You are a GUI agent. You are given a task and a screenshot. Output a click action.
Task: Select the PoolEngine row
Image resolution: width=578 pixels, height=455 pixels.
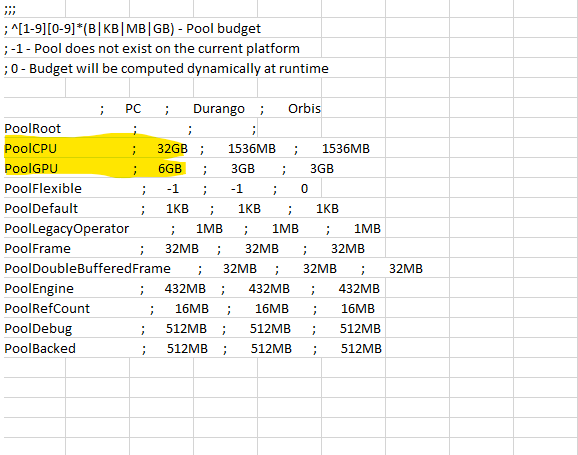click(192, 288)
